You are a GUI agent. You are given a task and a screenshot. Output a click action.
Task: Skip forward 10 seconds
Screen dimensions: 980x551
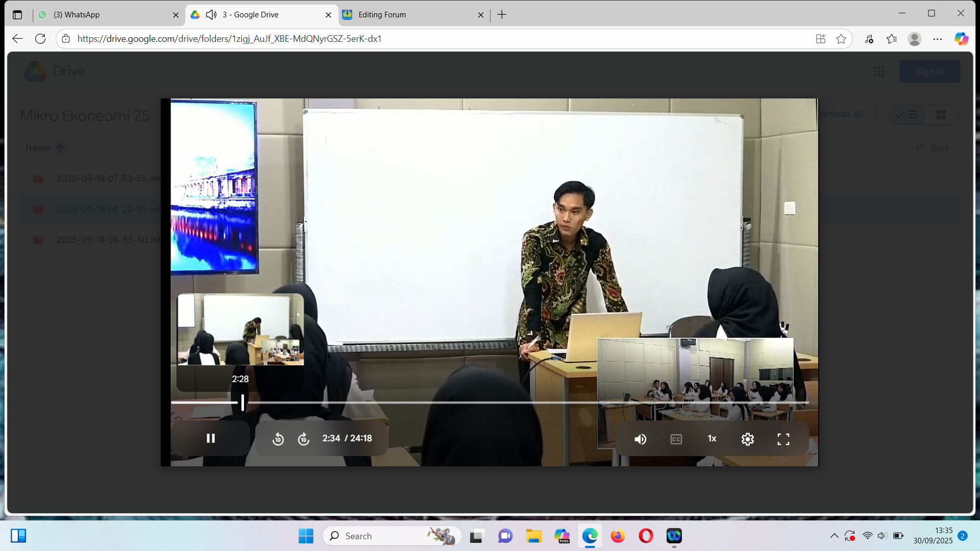click(304, 439)
